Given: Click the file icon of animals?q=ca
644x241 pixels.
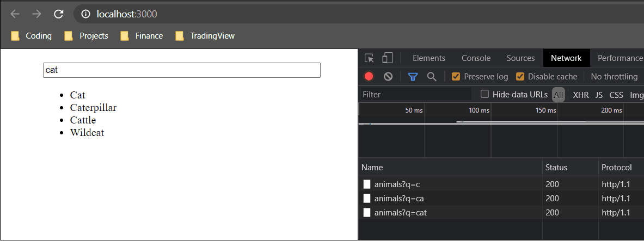Looking at the screenshot, I should point(367,199).
